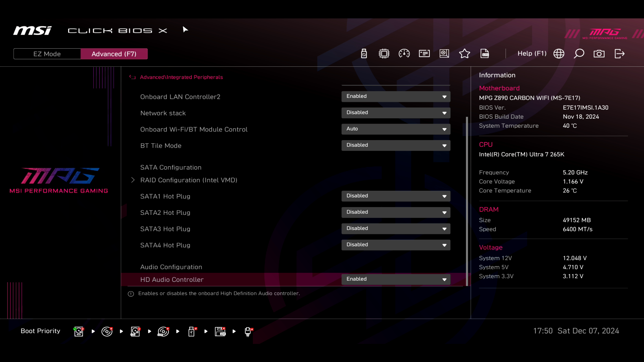This screenshot has height=362, width=644.
Task: Switch to EZ Mode
Action: point(47,54)
